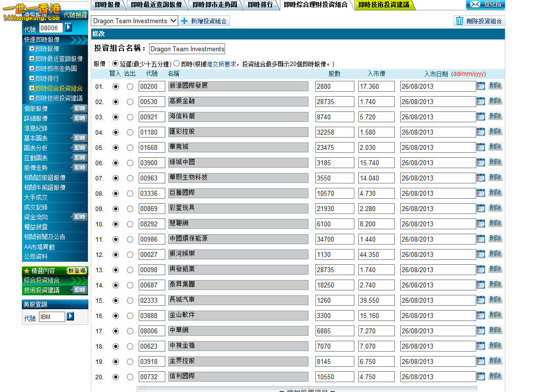Open calendar picker for row 06 綠城中國
The image size is (535, 392).
(481, 163)
